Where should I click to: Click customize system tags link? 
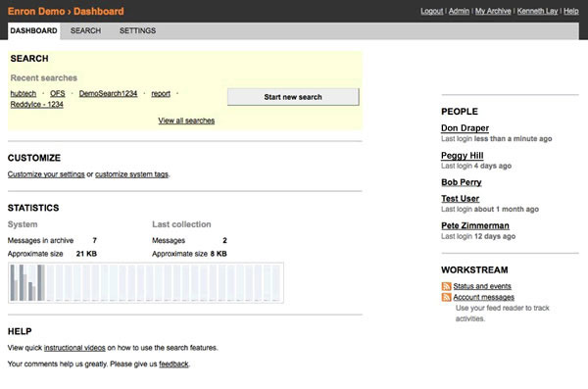point(131,174)
